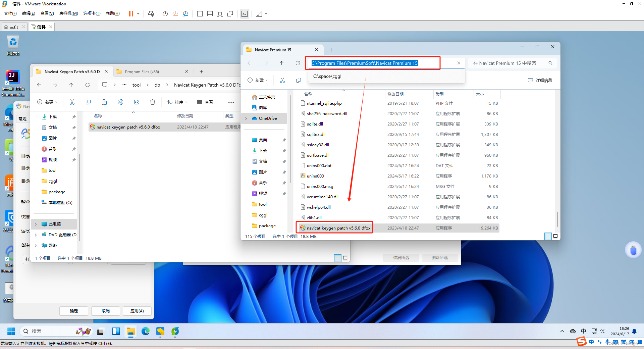Add a new tab in Navicat Premium 15 window
Screen dimensions: 644x349
(331, 50)
